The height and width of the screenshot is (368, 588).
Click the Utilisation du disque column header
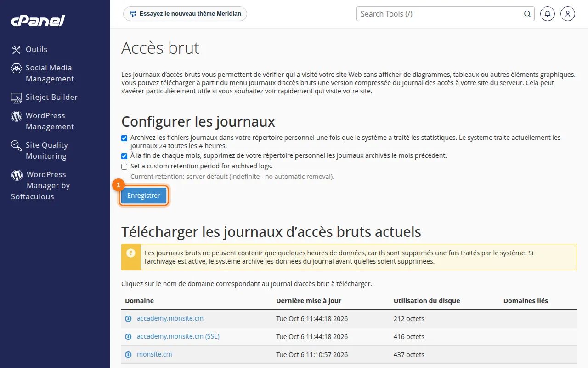(x=427, y=301)
